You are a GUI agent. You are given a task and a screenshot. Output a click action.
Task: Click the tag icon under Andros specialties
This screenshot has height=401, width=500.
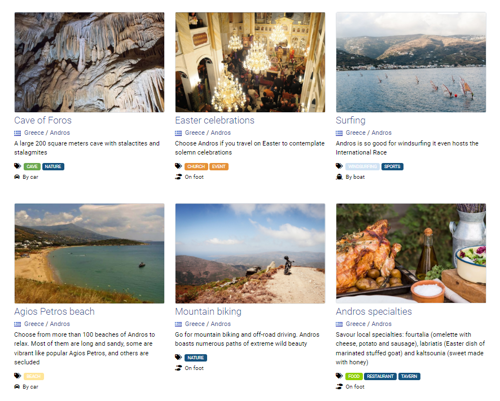point(339,376)
